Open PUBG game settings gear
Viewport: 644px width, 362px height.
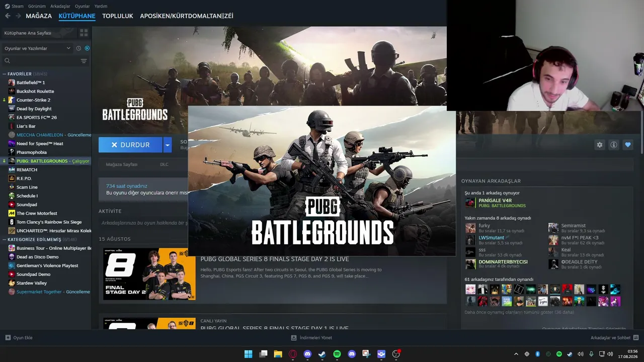(600, 145)
